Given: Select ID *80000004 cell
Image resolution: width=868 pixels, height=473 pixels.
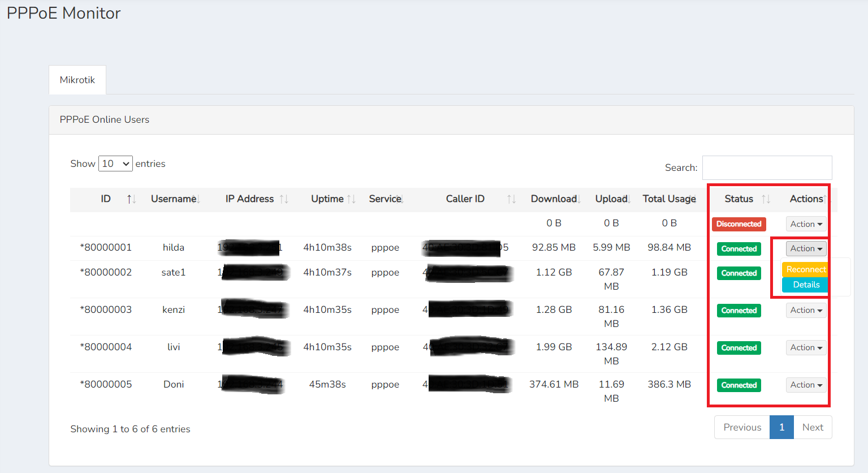Looking at the screenshot, I should 106,347.
